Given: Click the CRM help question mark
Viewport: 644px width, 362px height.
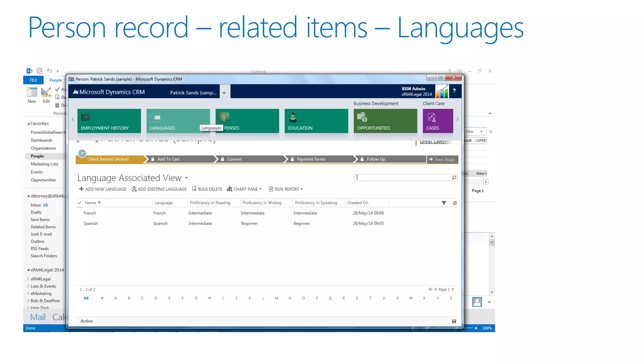Looking at the screenshot, I should pos(454,91).
